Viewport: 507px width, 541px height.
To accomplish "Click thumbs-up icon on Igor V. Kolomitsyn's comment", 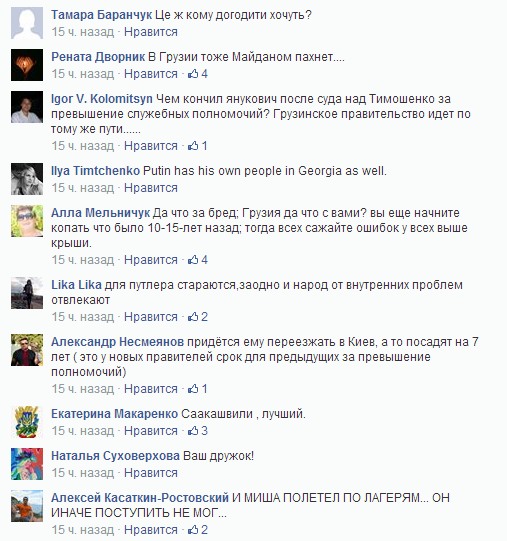I will point(193,146).
